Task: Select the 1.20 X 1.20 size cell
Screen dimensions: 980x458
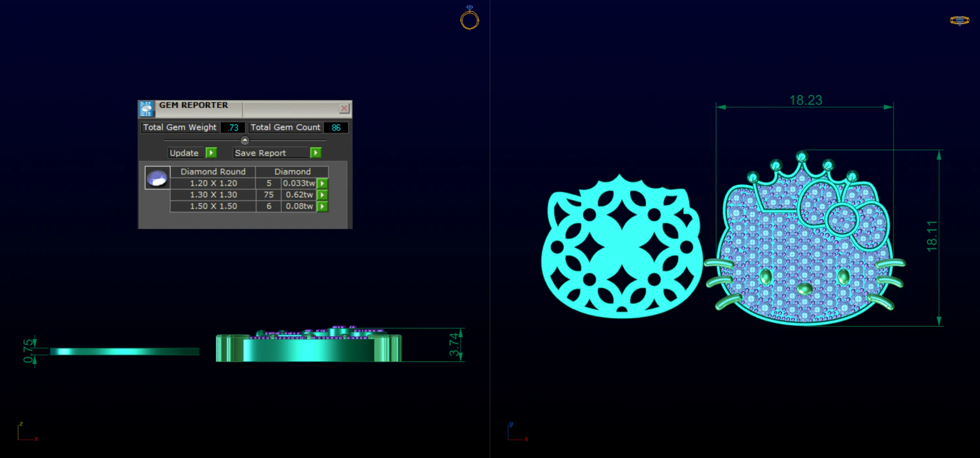Action: (x=213, y=184)
